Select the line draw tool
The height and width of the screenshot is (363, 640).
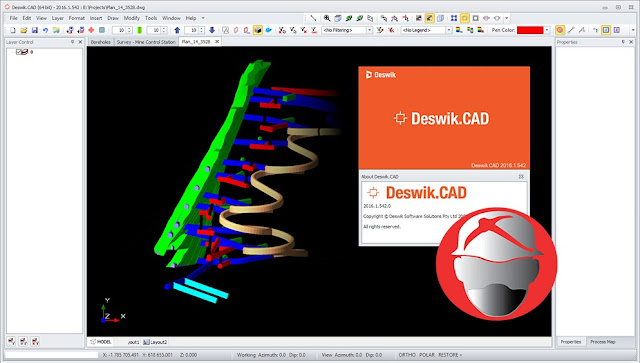pyautogui.click(x=313, y=18)
